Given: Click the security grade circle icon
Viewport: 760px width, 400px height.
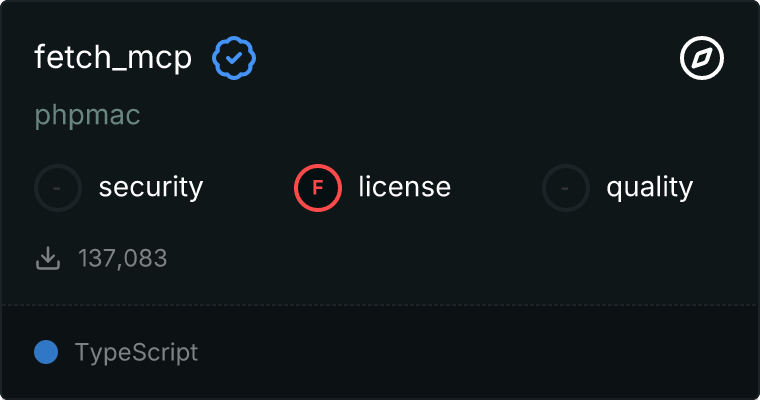Looking at the screenshot, I should pos(58,187).
